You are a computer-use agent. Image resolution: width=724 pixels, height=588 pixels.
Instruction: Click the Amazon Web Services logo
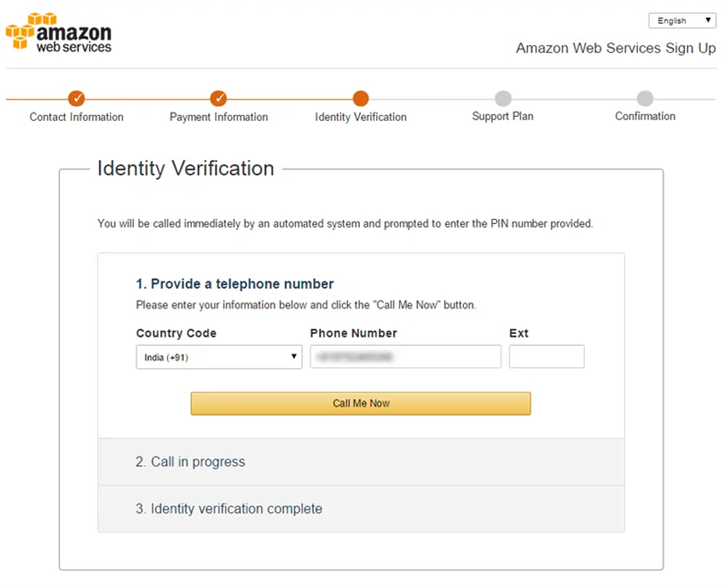pyautogui.click(x=58, y=32)
